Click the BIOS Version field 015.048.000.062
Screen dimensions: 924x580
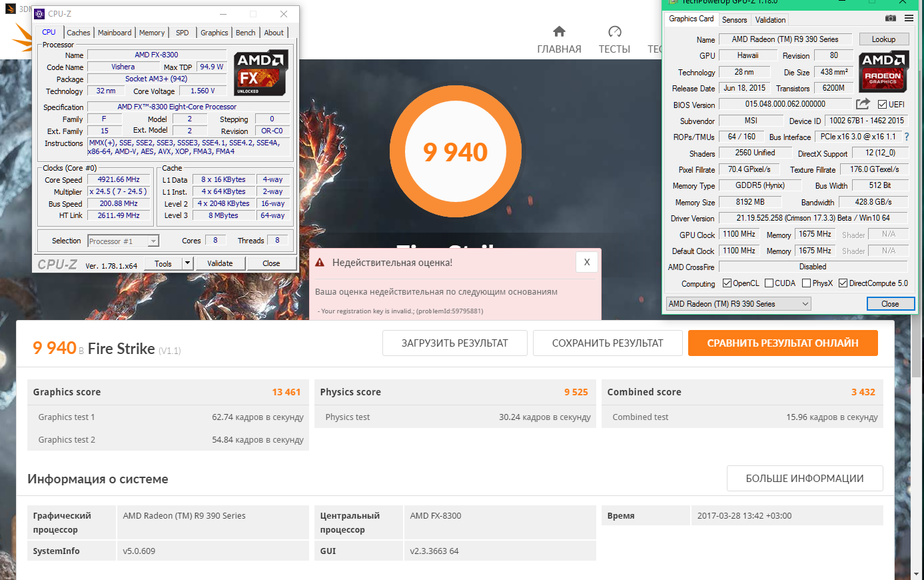tap(785, 104)
